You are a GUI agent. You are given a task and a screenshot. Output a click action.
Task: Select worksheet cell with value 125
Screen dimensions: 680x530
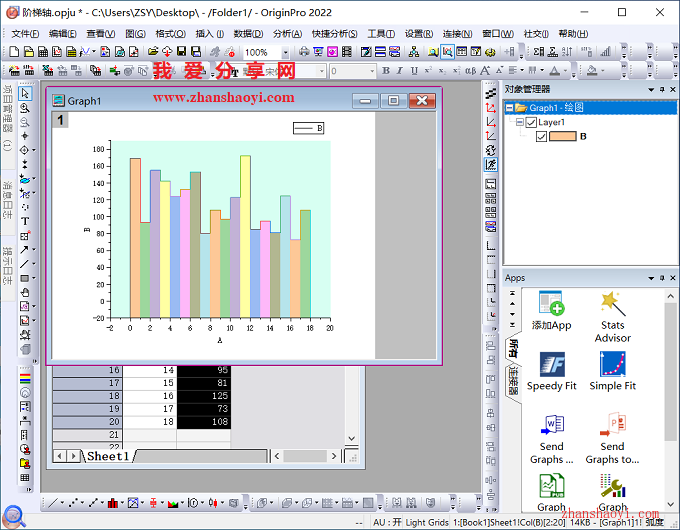[x=203, y=396]
